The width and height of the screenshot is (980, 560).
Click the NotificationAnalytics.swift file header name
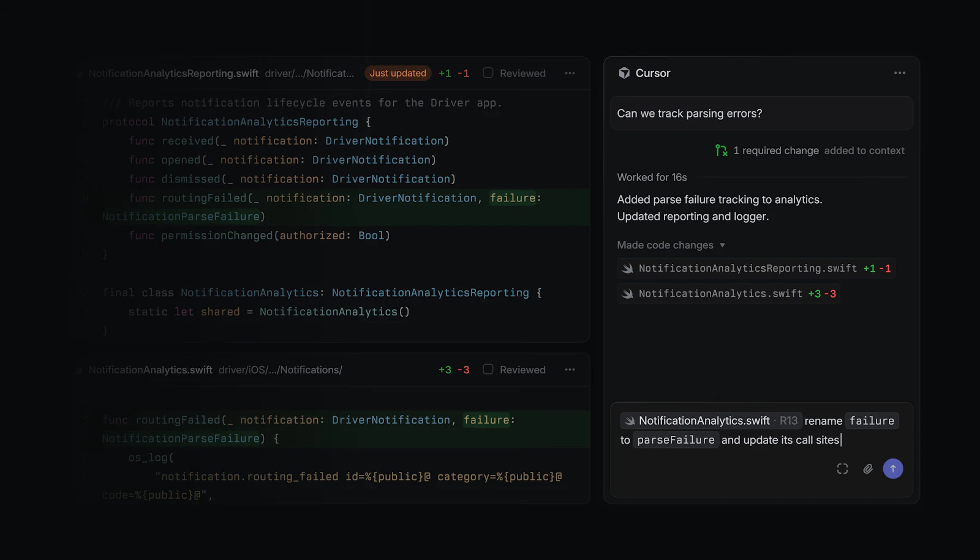[150, 370]
